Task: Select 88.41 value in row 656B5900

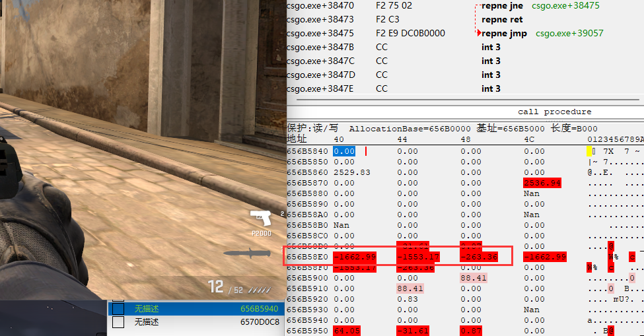Action: 474,278
